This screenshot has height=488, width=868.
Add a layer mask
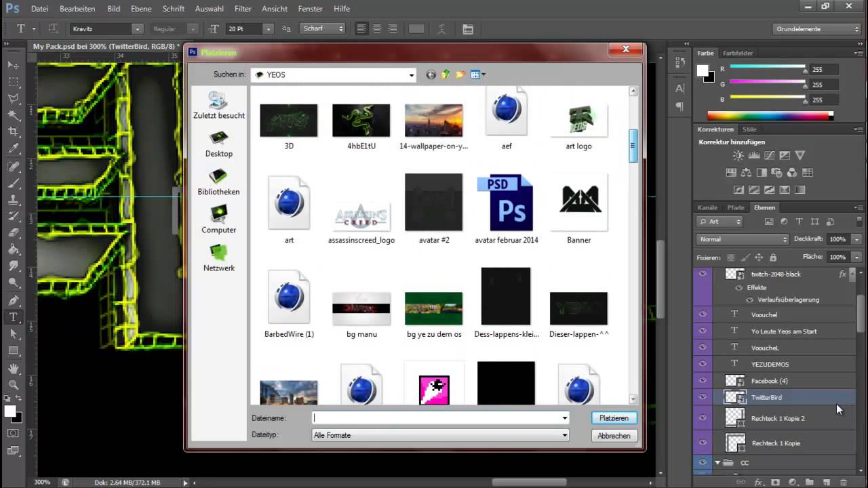(x=775, y=482)
